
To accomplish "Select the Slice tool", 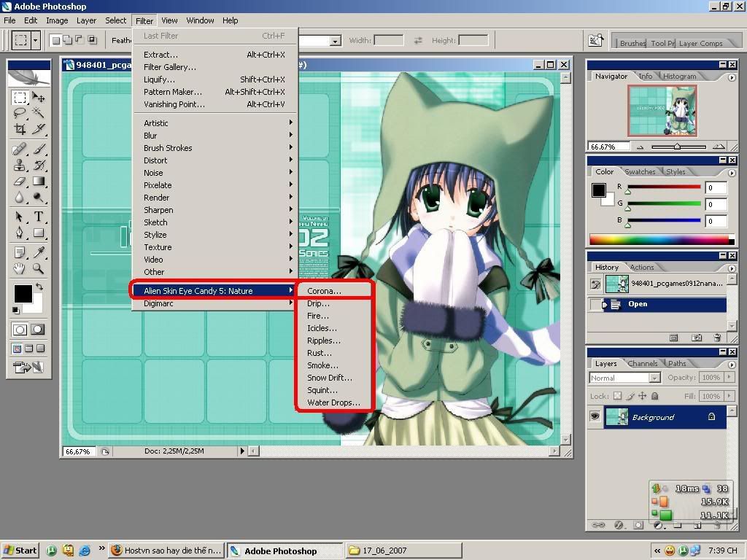I will point(39,128).
